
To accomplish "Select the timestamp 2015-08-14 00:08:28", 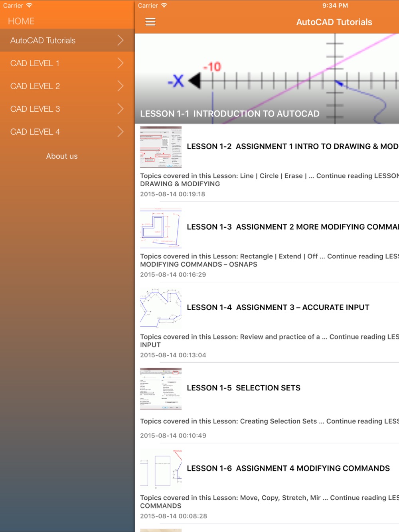I will [x=174, y=516].
